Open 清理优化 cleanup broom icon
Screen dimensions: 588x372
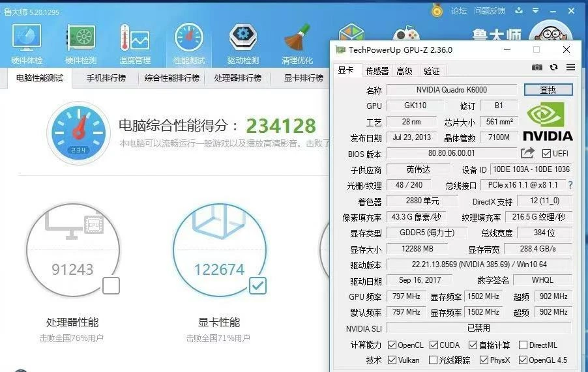297,43
